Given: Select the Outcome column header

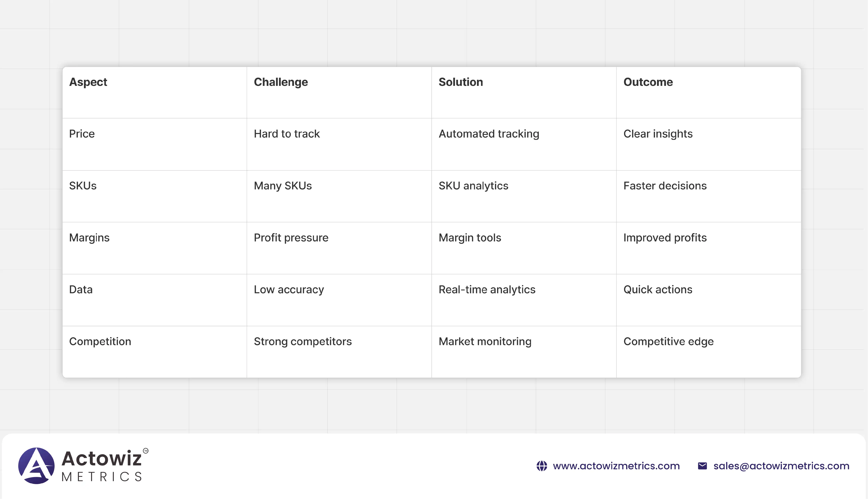Looking at the screenshot, I should point(648,82).
